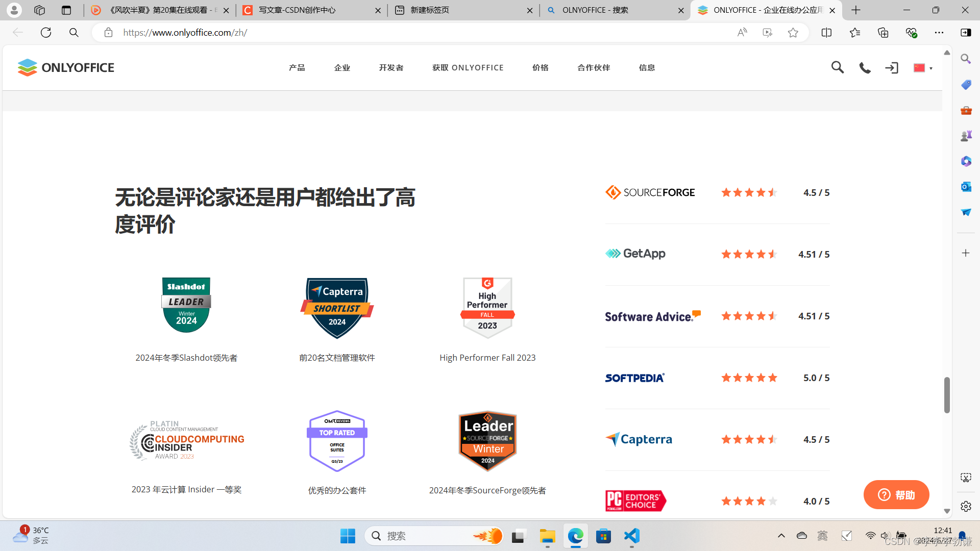Image resolution: width=980 pixels, height=551 pixels.
Task: Open Microsoft Store from the taskbar
Action: tap(603, 536)
